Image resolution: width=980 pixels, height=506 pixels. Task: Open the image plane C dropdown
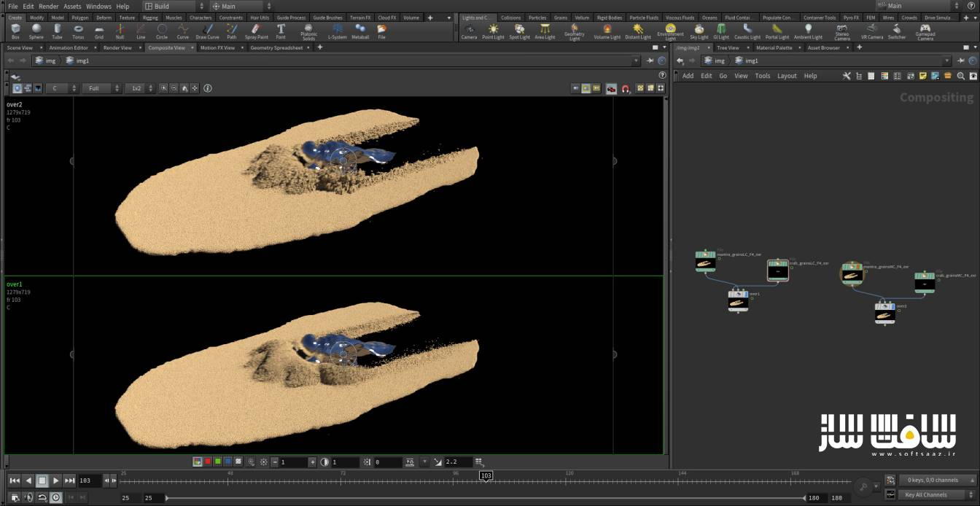[61, 88]
